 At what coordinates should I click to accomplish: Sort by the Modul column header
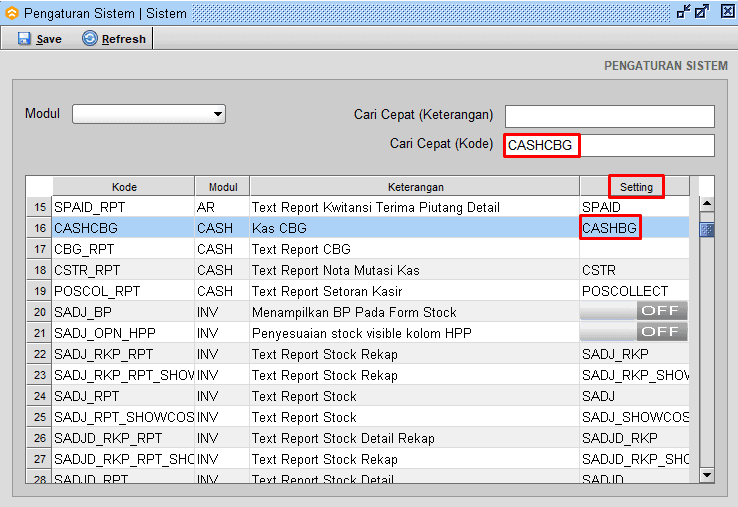(x=222, y=187)
